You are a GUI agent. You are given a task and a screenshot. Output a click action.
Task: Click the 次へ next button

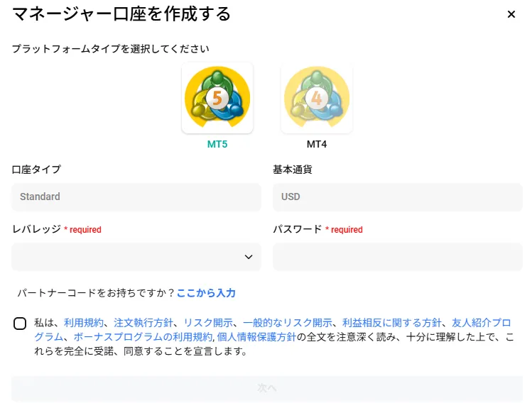coord(267,388)
